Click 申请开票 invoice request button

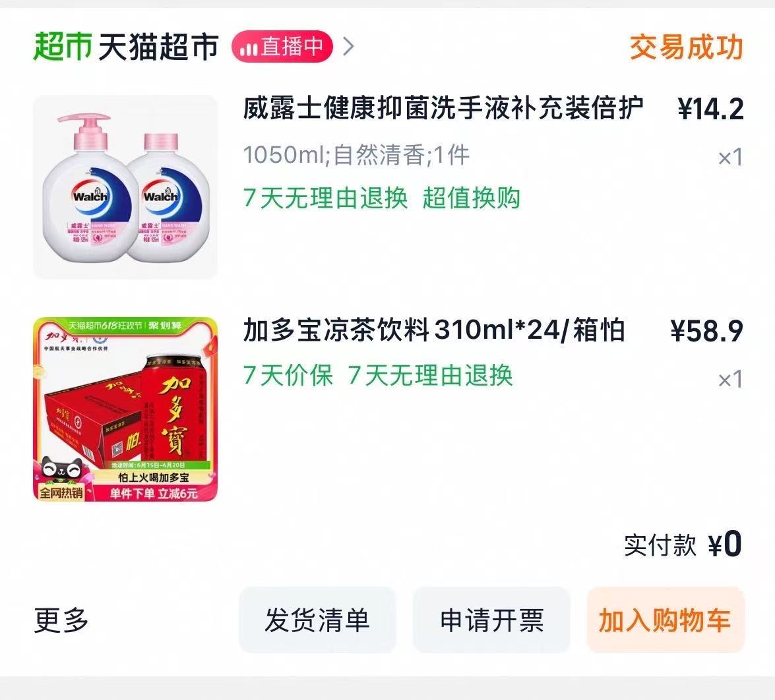point(492,620)
